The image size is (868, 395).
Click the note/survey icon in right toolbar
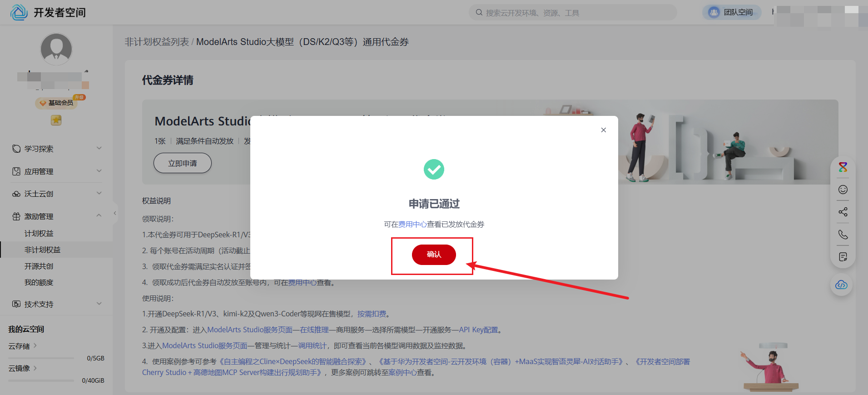[x=843, y=257]
